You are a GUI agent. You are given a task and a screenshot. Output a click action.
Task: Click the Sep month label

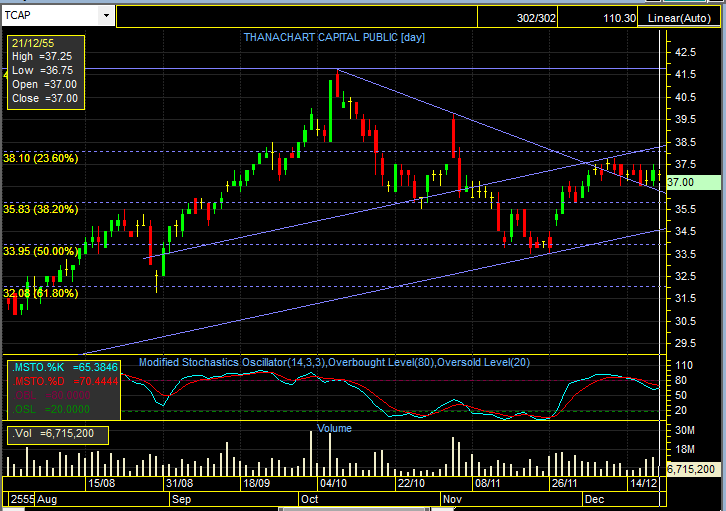click(182, 499)
